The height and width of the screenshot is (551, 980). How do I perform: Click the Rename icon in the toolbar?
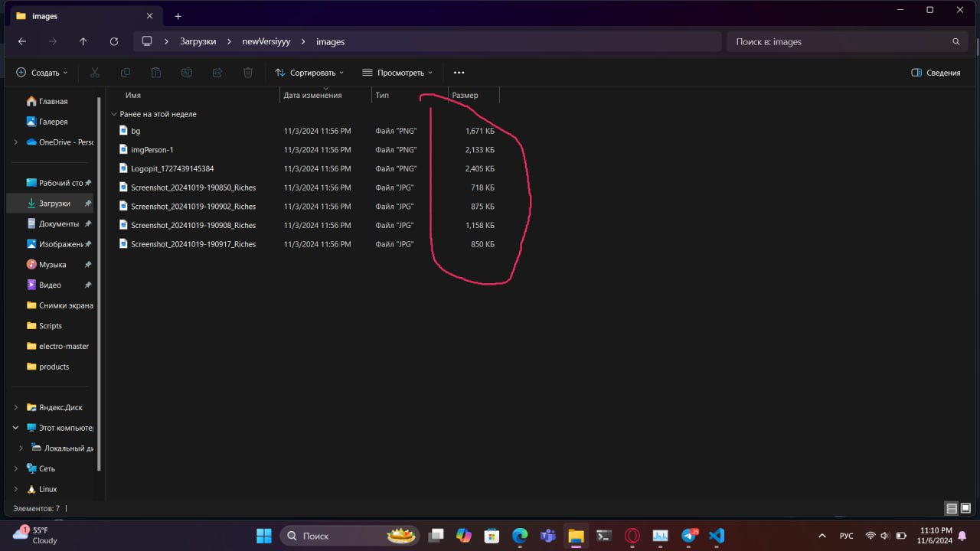[187, 73]
